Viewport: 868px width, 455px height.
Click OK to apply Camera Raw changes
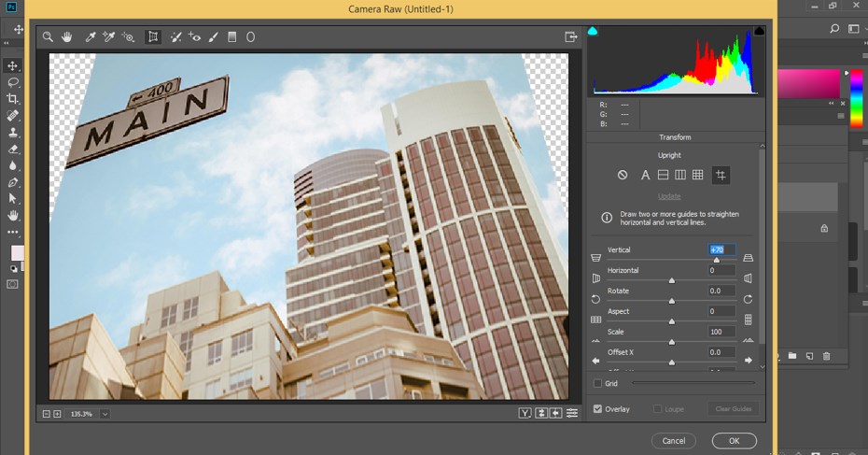[734, 440]
